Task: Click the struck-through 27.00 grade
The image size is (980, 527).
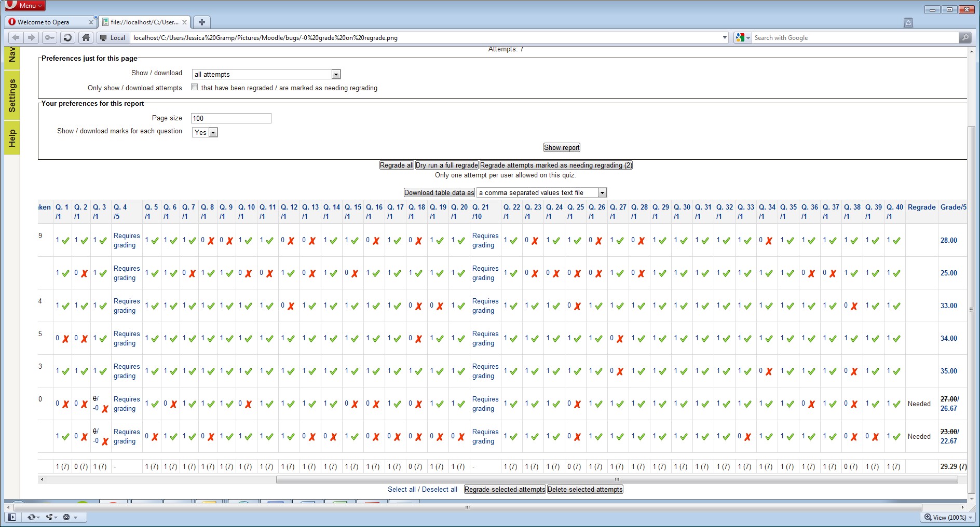Action: click(x=949, y=399)
